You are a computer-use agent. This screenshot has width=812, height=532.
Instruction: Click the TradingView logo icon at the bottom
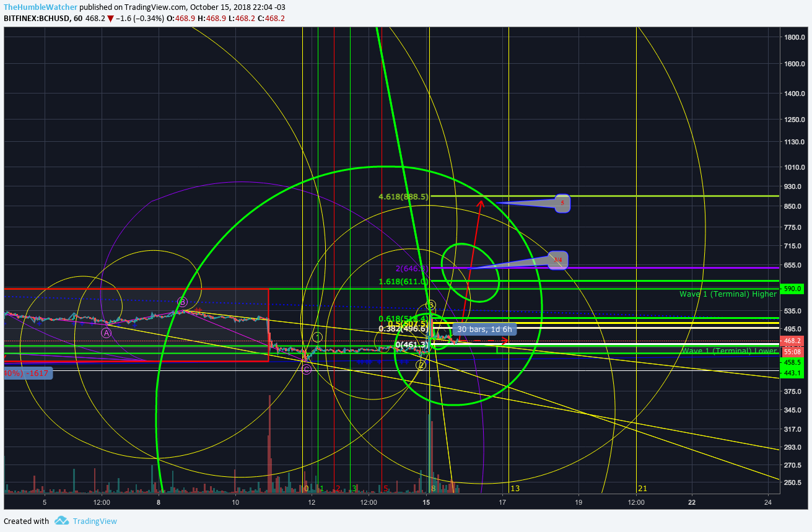tap(61, 521)
